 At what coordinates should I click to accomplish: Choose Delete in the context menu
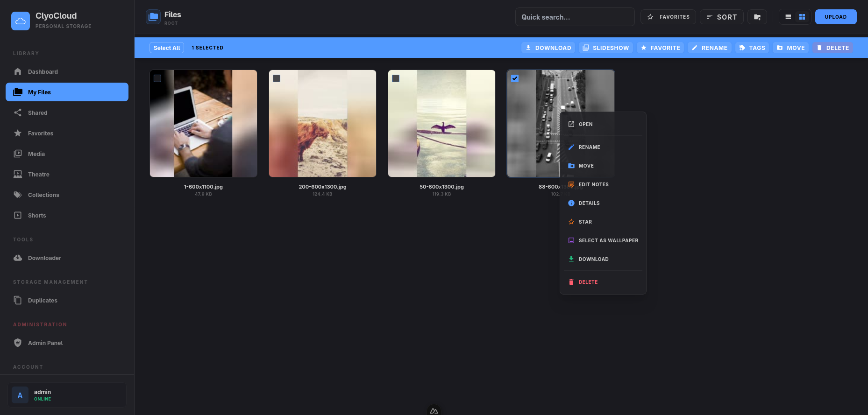[603, 282]
